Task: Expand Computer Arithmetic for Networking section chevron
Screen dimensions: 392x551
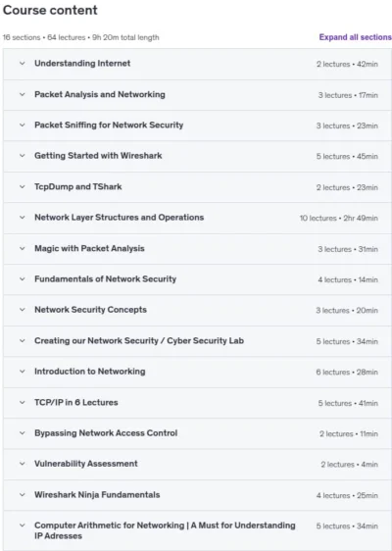Action: [23, 526]
